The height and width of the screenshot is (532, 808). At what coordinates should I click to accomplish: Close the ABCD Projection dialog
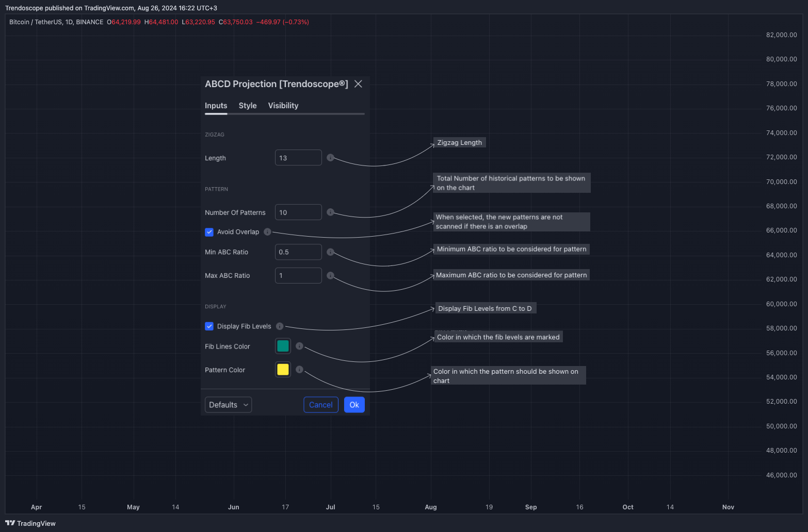358,84
